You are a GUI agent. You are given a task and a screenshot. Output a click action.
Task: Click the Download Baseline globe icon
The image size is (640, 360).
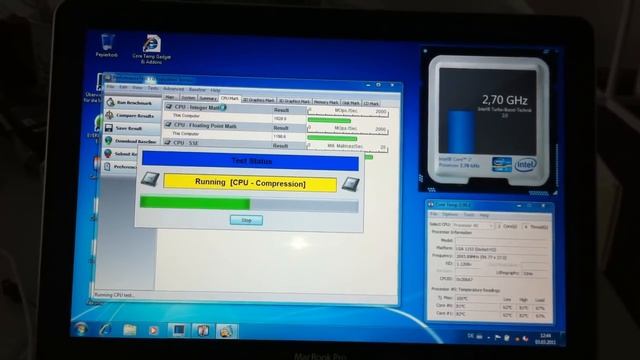point(108,141)
